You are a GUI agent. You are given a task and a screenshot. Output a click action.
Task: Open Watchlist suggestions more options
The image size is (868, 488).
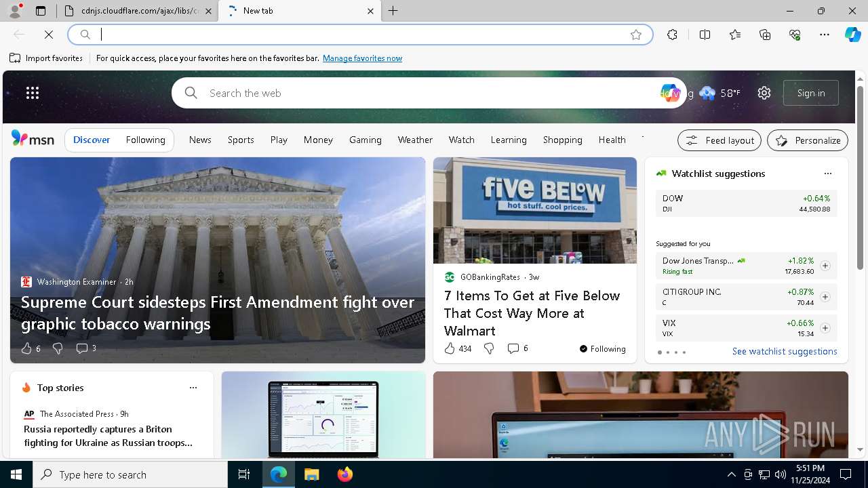[827, 174]
